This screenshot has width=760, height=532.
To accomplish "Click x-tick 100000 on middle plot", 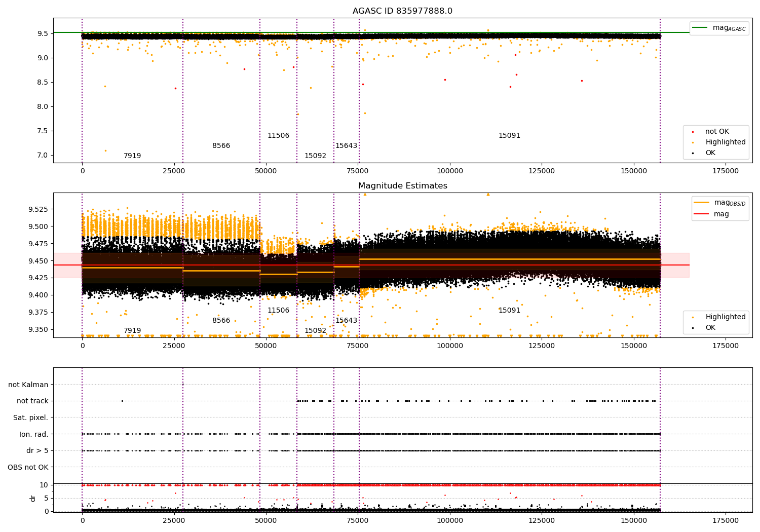I will (450, 346).
